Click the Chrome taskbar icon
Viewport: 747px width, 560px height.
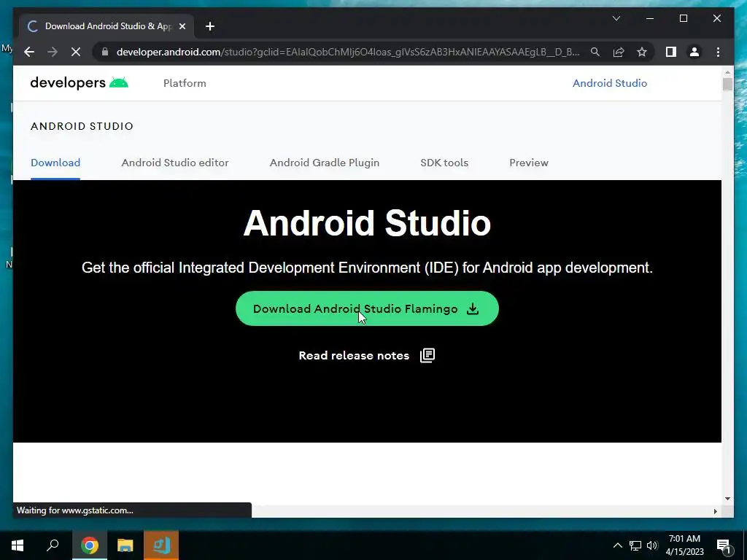[90, 545]
